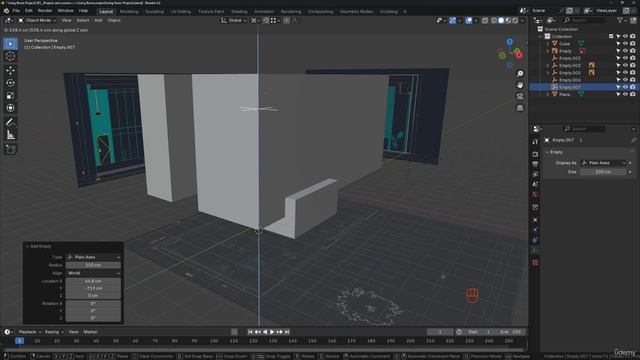Hide Plane via its eye icon
This screenshot has width=640, height=360.
tap(625, 94)
